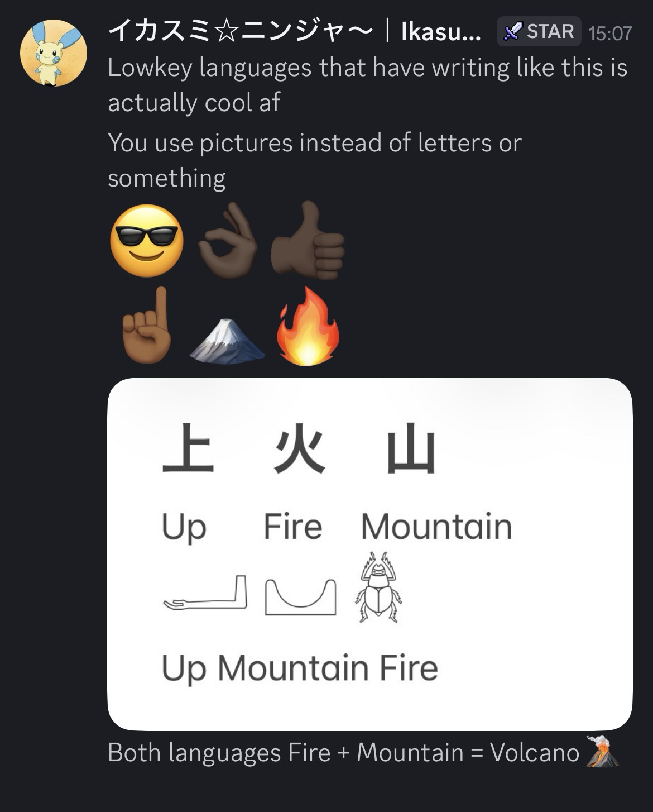The width and height of the screenshot is (653, 812).
Task: Click the thumbs up emoji
Action: tap(308, 241)
